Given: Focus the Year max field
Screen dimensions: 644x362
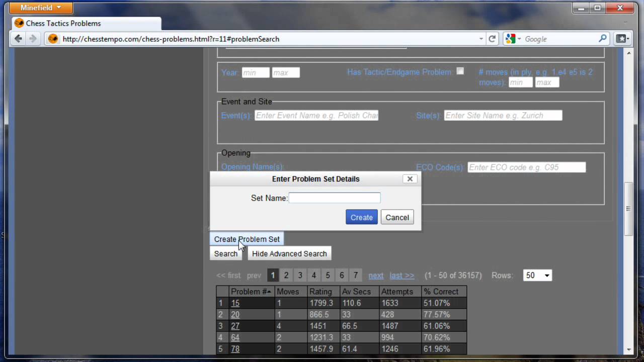Looking at the screenshot, I should tap(286, 72).
